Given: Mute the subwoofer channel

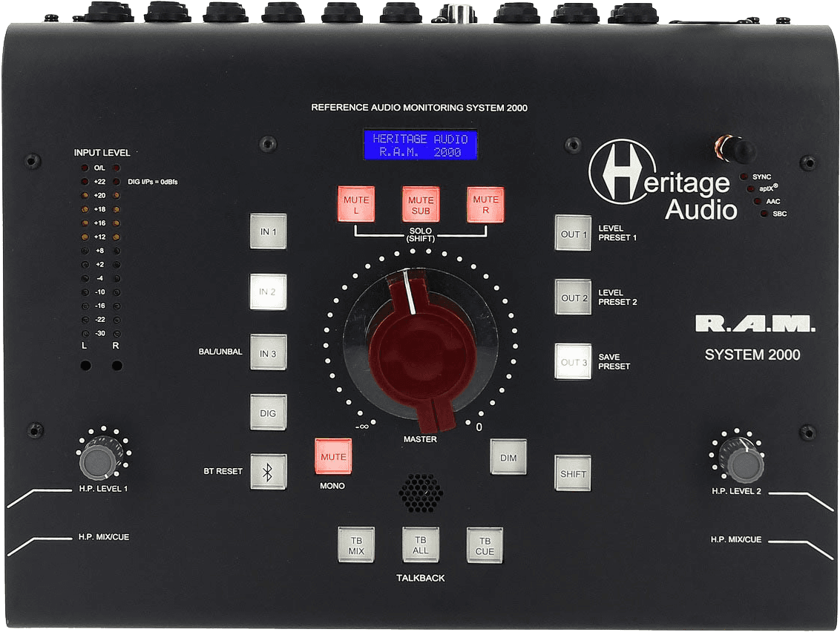Looking at the screenshot, I should (420, 204).
